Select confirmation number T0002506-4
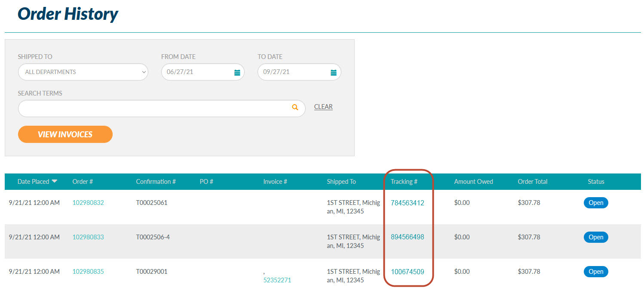Screen dimensions: 644x291 [x=153, y=237]
